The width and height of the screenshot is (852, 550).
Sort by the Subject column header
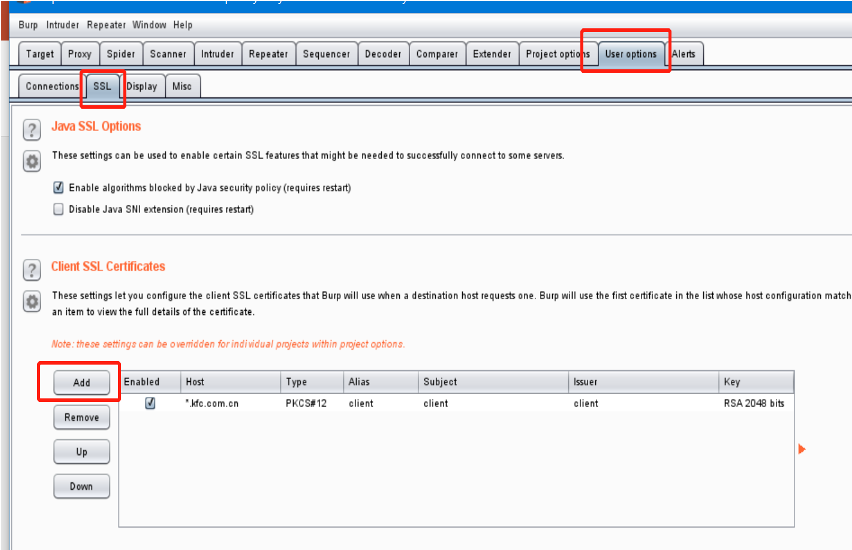pos(493,382)
